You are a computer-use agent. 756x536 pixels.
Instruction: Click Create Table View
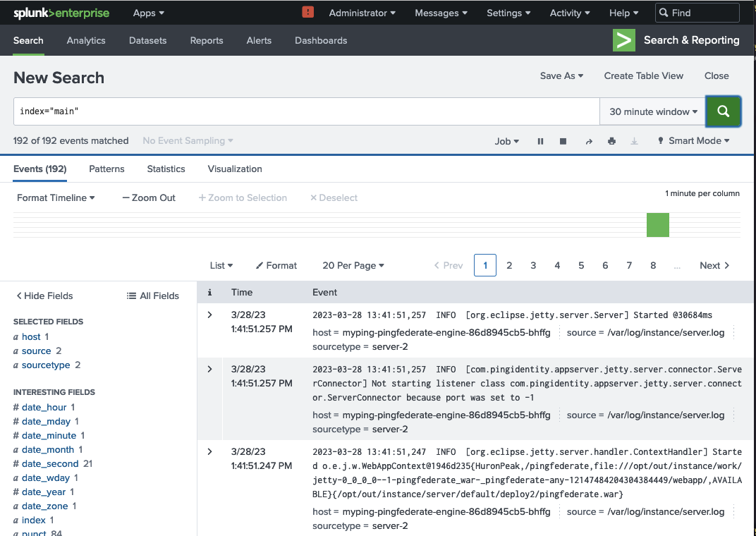[x=643, y=75]
